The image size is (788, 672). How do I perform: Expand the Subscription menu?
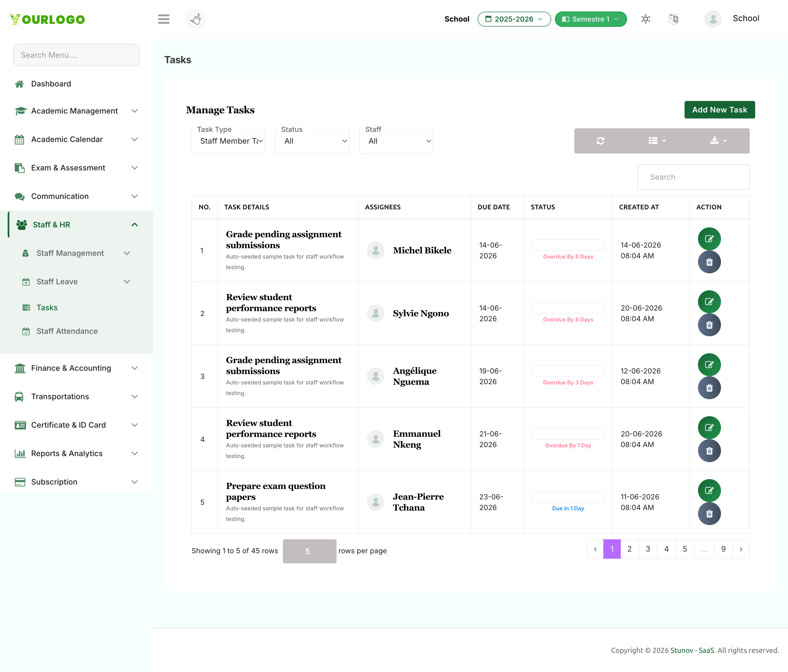click(76, 482)
